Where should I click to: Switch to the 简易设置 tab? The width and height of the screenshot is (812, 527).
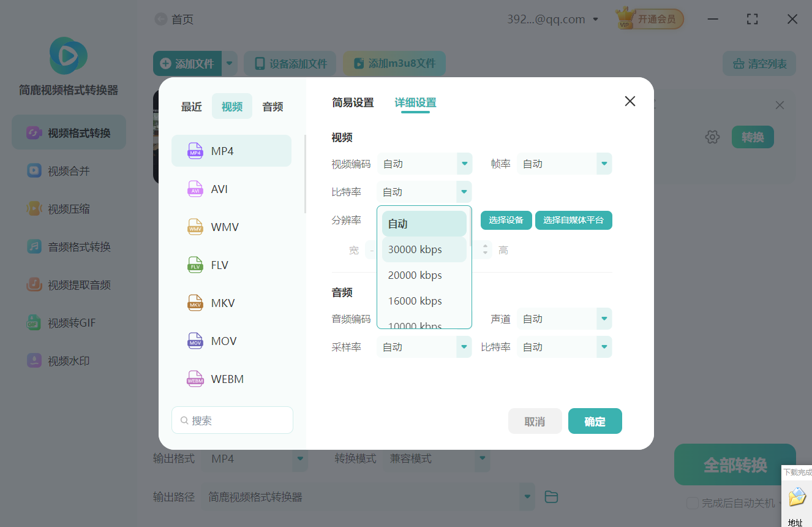coord(353,103)
